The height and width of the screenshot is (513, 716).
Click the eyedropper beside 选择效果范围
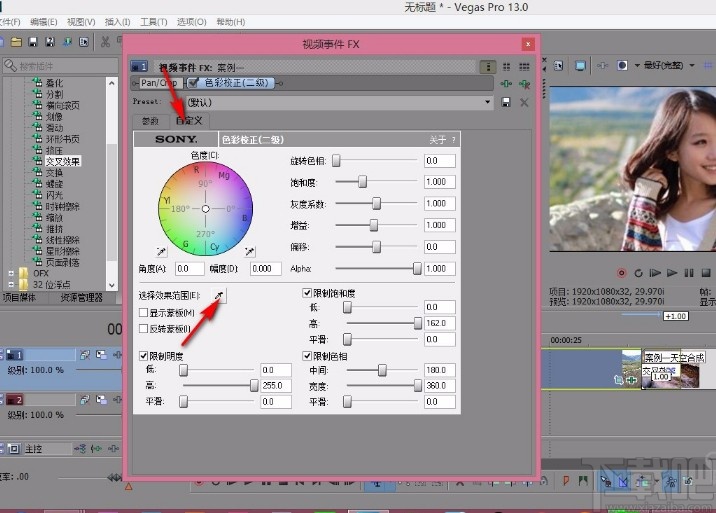220,296
